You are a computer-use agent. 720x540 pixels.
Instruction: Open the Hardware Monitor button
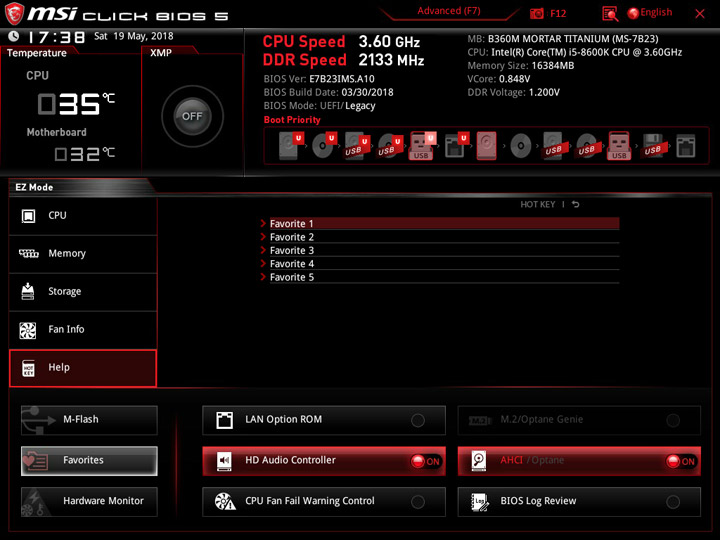[x=89, y=501]
